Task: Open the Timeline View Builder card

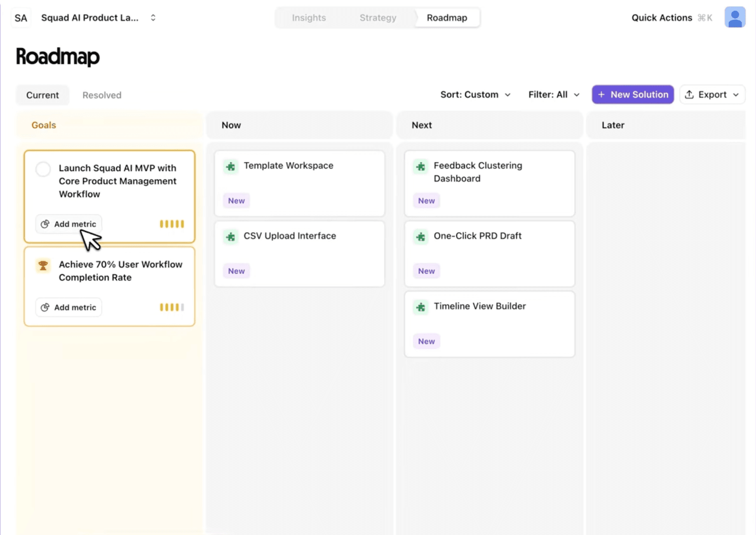Action: 490,324
